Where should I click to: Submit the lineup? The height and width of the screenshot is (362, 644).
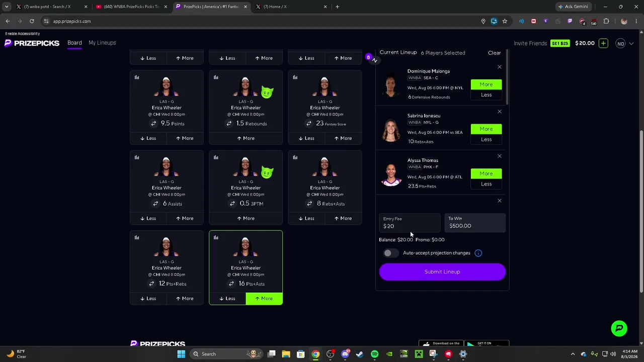[x=442, y=272]
